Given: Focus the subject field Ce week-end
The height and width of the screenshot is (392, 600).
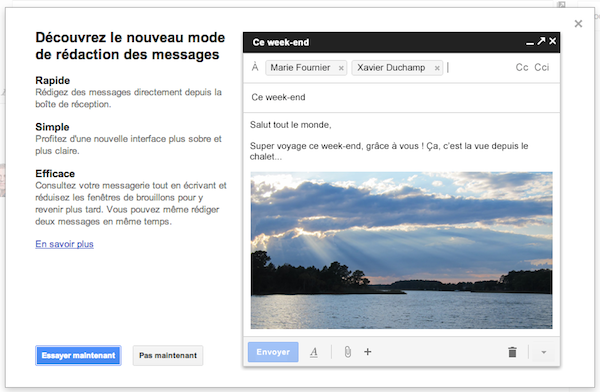Looking at the screenshot, I should coord(401,97).
